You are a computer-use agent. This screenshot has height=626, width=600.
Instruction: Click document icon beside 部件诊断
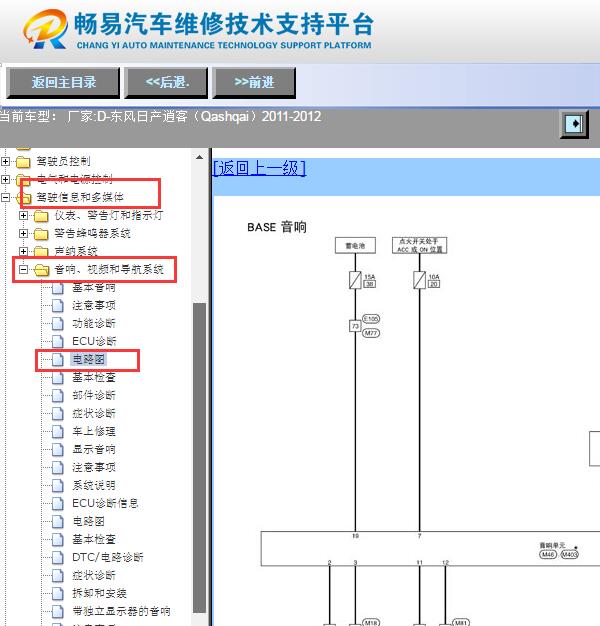click(58, 396)
